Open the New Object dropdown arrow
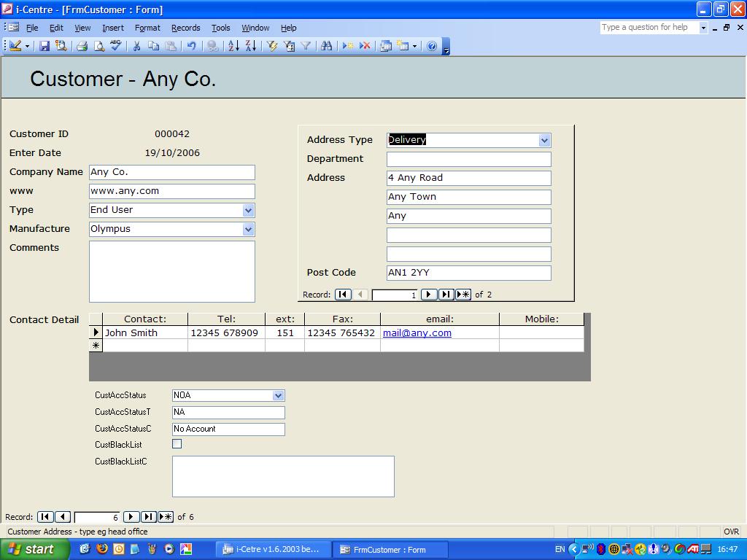The image size is (747, 560). tap(414, 46)
